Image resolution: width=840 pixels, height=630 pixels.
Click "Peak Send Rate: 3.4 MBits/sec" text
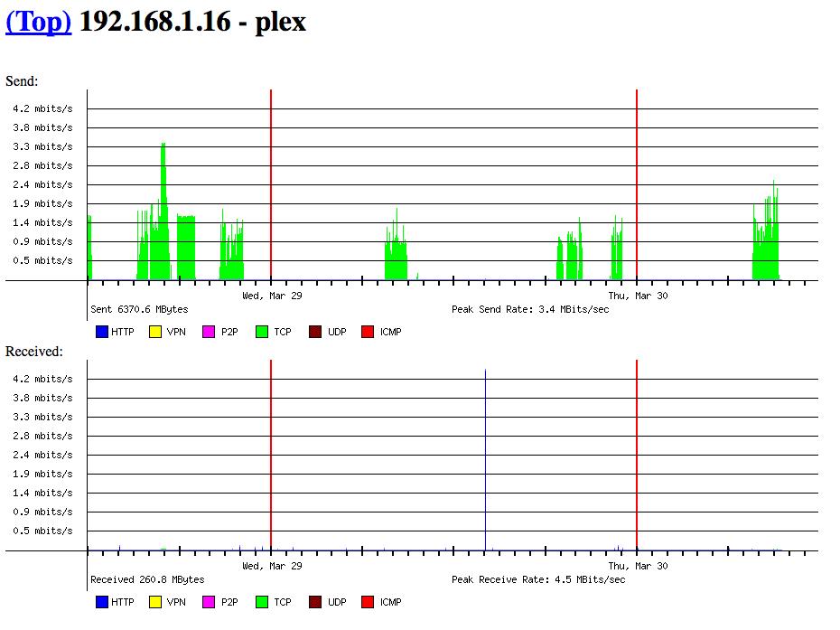[530, 309]
